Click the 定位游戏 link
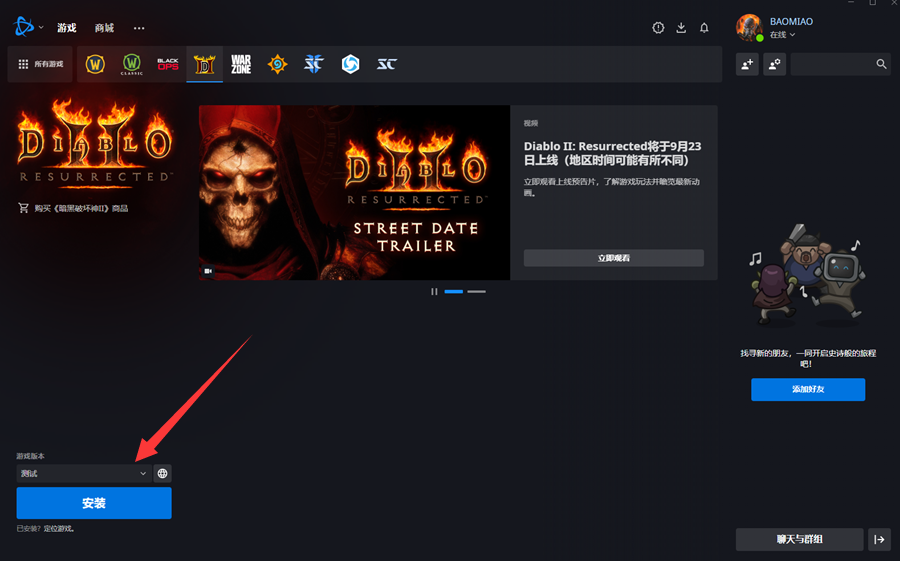 [x=59, y=529]
